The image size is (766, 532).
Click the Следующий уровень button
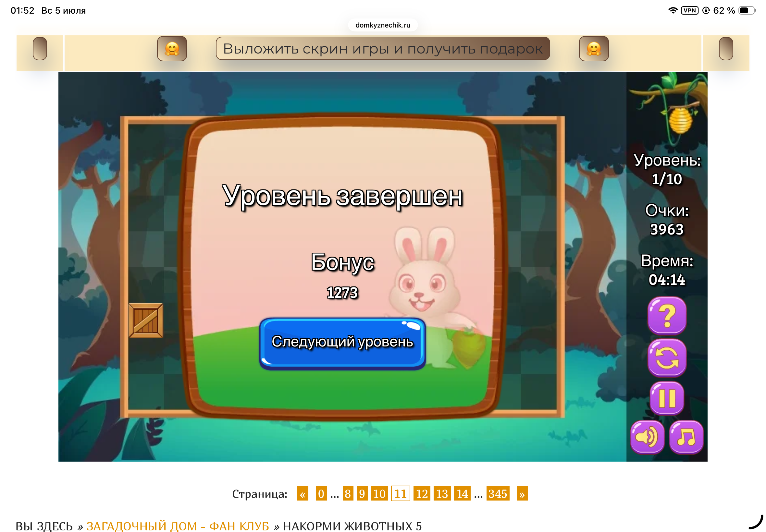pyautogui.click(x=342, y=343)
